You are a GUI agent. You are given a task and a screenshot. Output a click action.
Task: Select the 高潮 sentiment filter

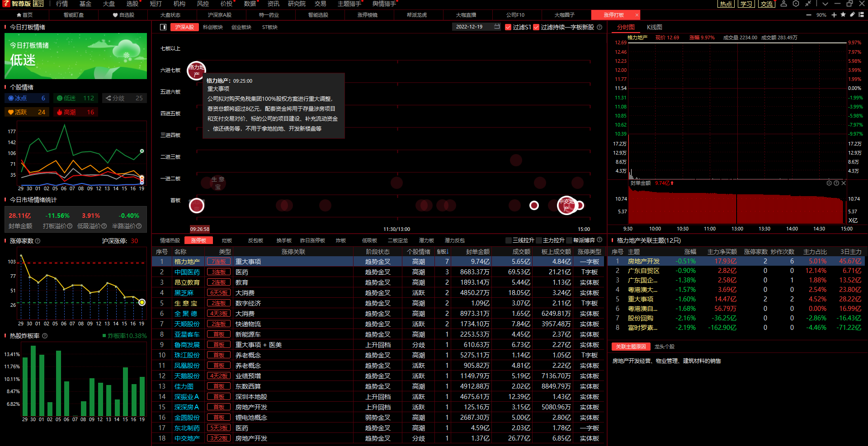tap(75, 112)
